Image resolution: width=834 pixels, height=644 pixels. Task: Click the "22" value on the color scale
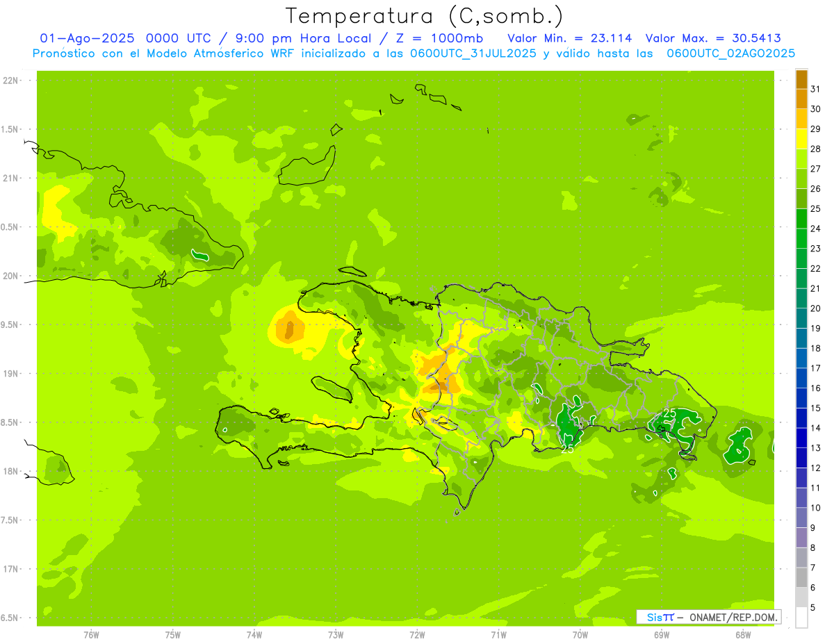(816, 268)
